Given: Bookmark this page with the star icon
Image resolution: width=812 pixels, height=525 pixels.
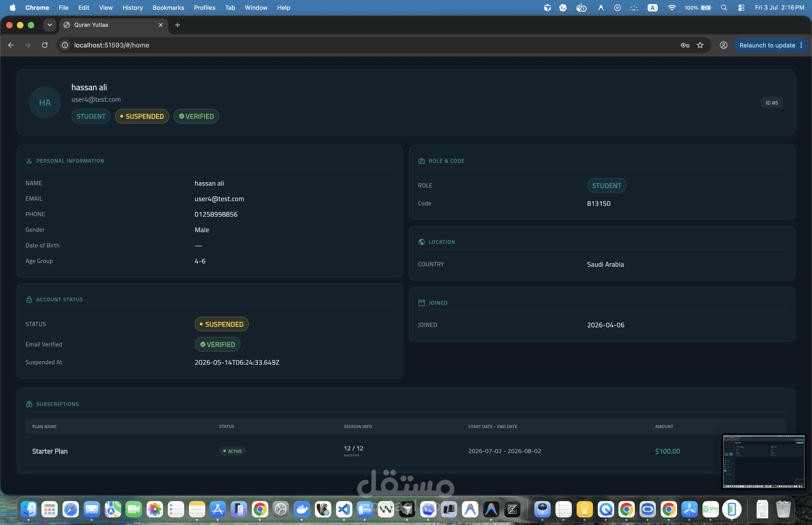Looking at the screenshot, I should click(700, 45).
